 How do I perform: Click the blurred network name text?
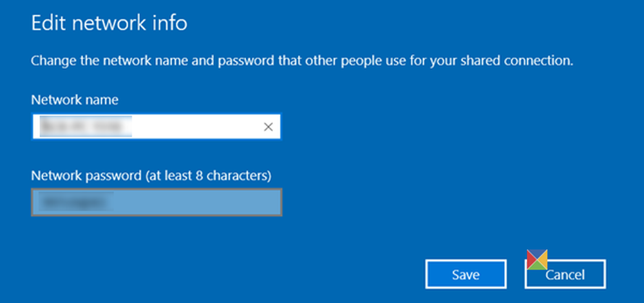(84, 127)
